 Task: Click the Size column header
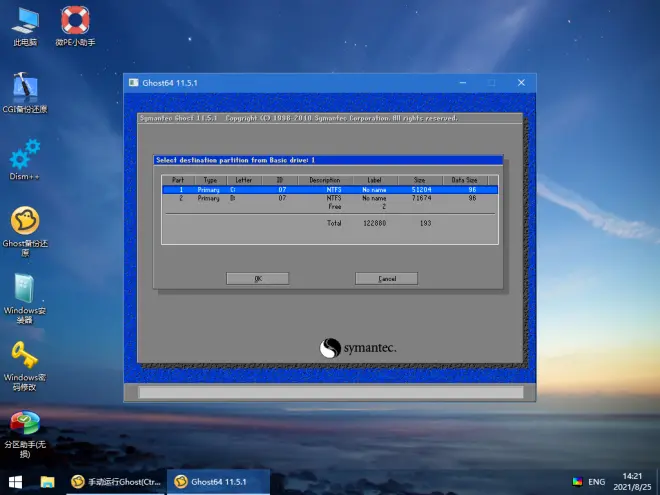(x=420, y=180)
